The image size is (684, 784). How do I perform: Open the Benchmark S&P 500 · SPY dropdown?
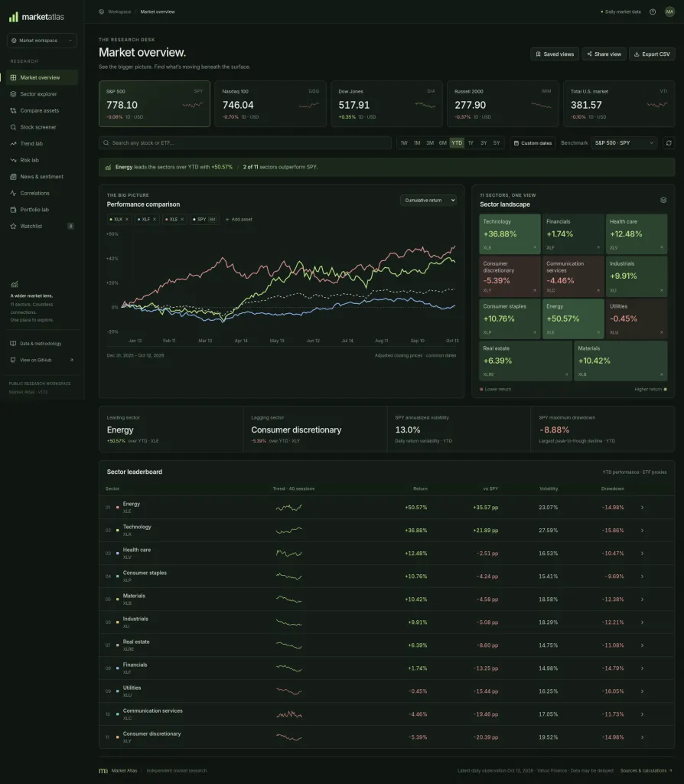pyautogui.click(x=624, y=143)
